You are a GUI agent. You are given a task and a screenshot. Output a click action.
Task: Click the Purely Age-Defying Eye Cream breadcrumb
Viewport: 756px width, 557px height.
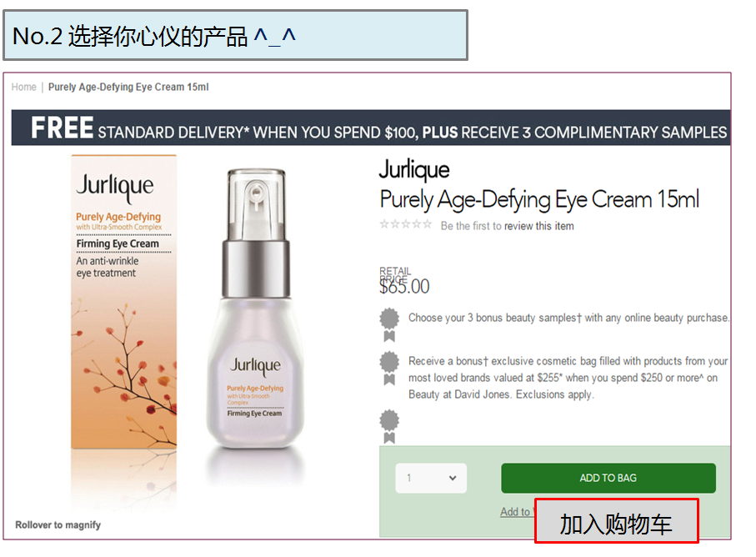(x=128, y=87)
